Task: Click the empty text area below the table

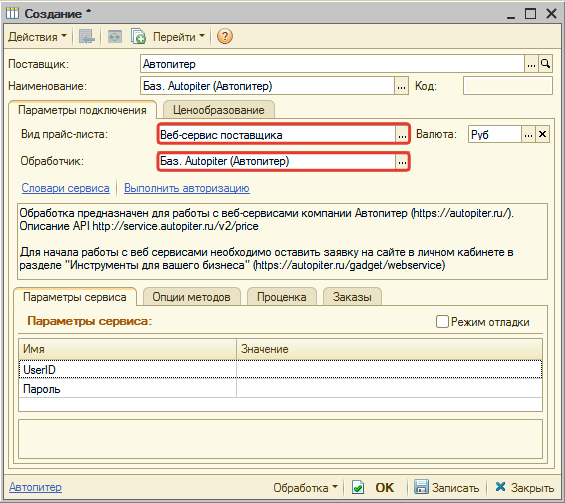Action: click(280, 439)
